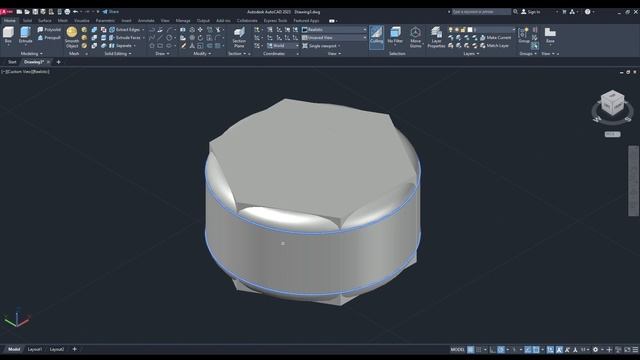
Task: Click the Start tab
Action: click(12, 62)
